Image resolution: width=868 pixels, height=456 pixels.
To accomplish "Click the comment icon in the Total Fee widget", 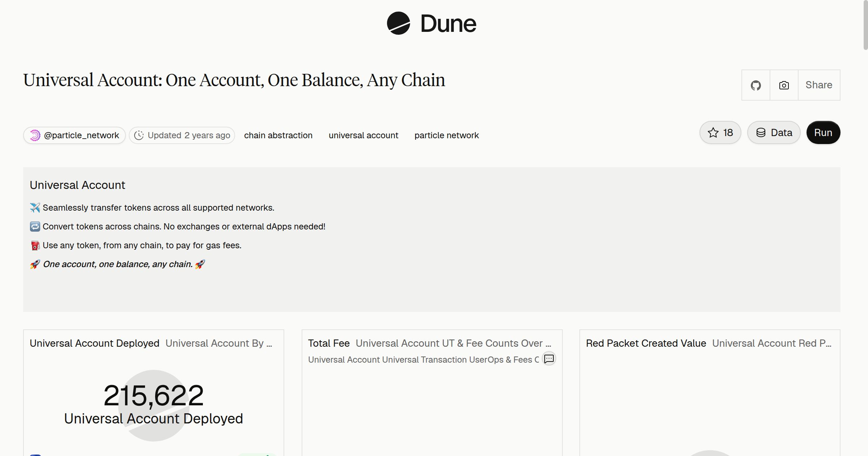I will point(549,359).
